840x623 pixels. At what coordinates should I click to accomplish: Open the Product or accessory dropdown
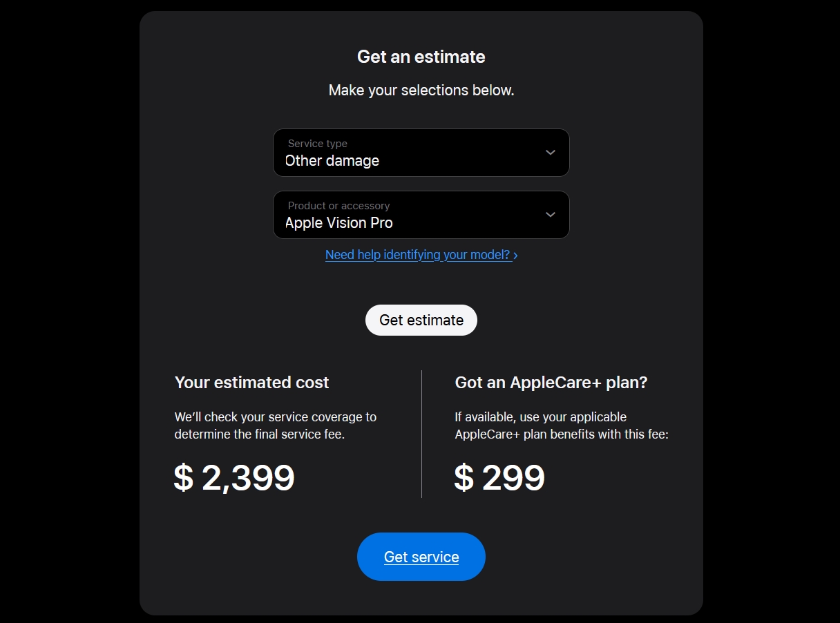click(x=421, y=215)
